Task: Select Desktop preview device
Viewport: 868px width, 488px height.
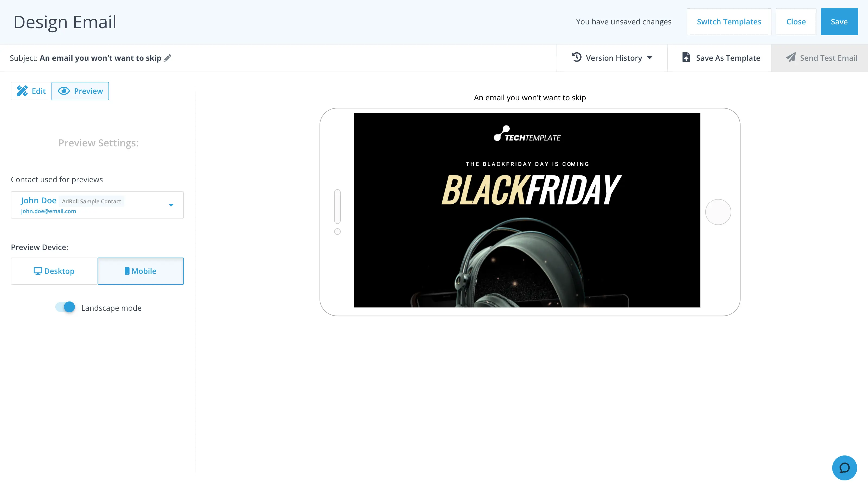Action: pos(54,271)
